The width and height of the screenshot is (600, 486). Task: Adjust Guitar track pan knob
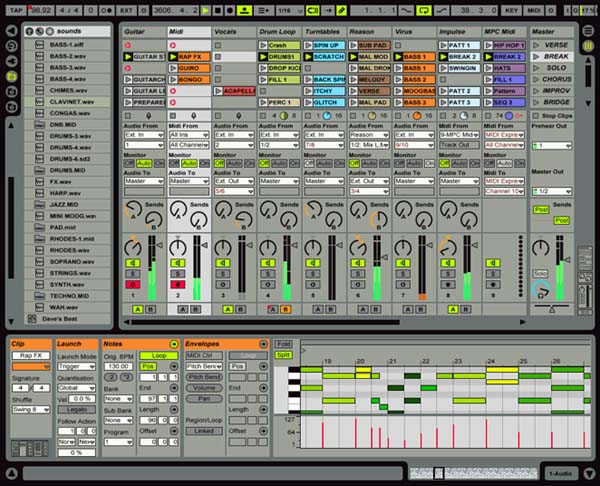click(x=133, y=248)
